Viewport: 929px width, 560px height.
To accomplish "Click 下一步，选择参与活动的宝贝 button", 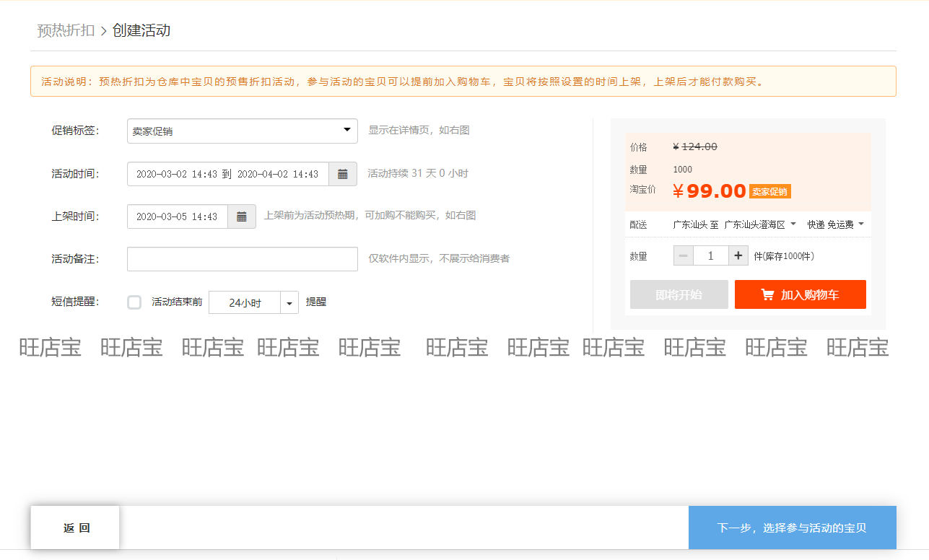I will click(793, 528).
